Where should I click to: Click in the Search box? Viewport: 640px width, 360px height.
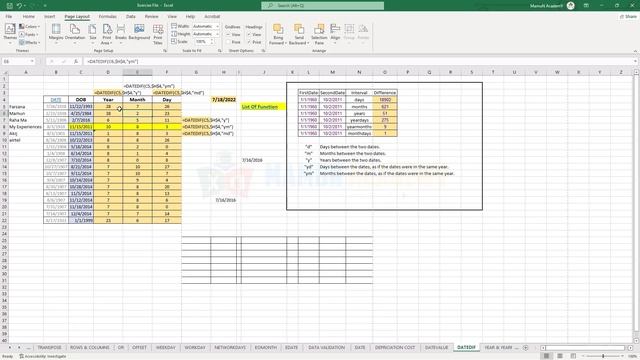(322, 6)
